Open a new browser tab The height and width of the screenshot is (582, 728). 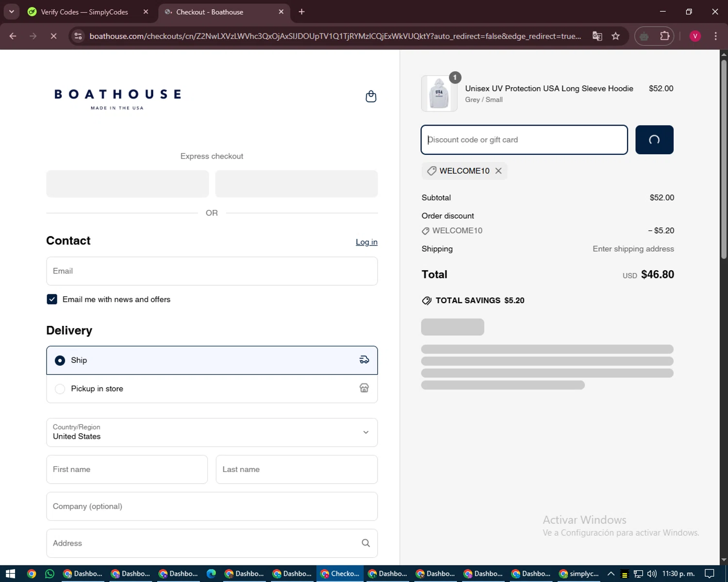(x=301, y=12)
